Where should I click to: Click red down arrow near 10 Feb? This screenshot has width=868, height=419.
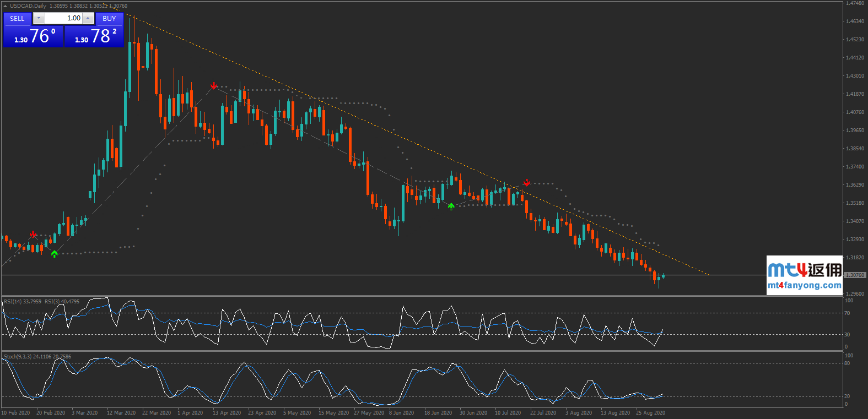point(33,235)
